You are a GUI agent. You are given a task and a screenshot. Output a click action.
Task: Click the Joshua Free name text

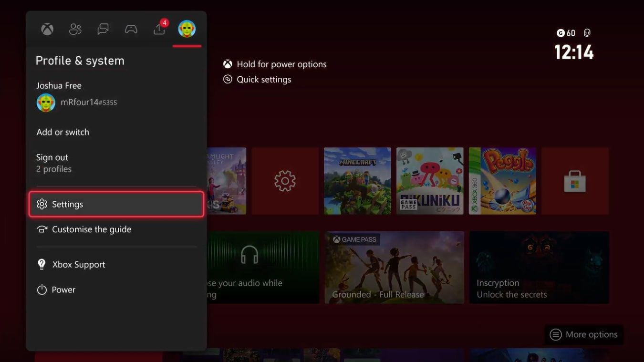pyautogui.click(x=59, y=86)
